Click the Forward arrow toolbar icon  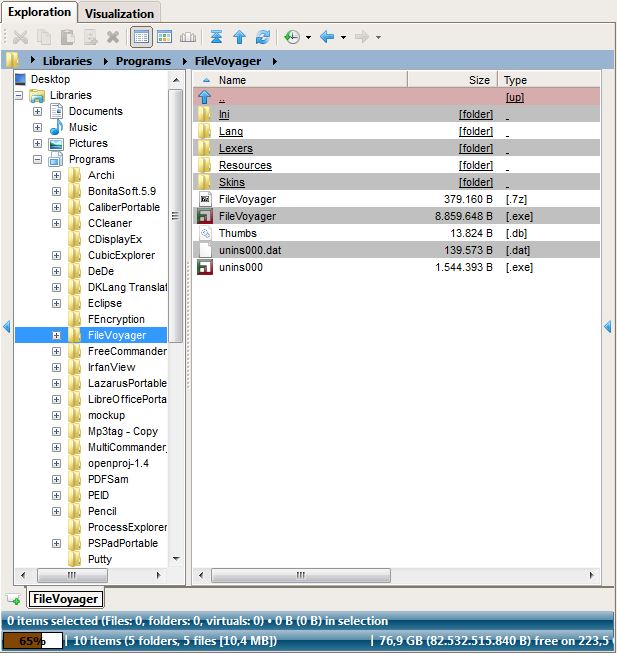[362, 37]
